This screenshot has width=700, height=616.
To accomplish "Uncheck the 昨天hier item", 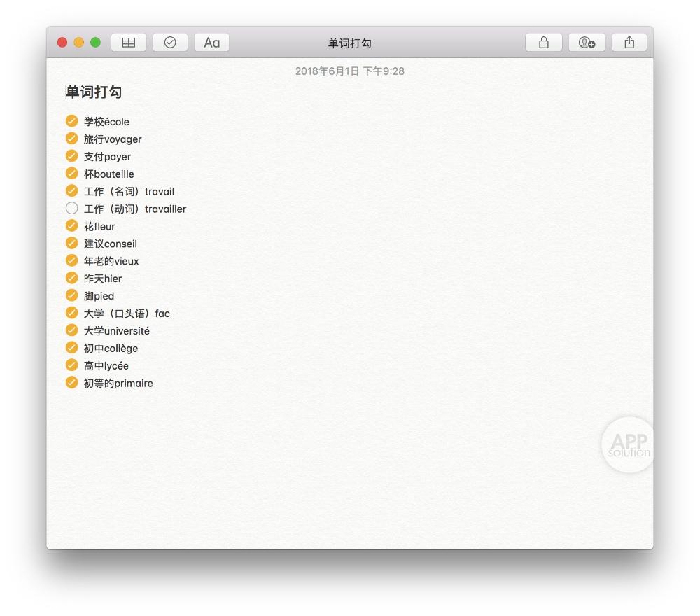I will [x=72, y=278].
